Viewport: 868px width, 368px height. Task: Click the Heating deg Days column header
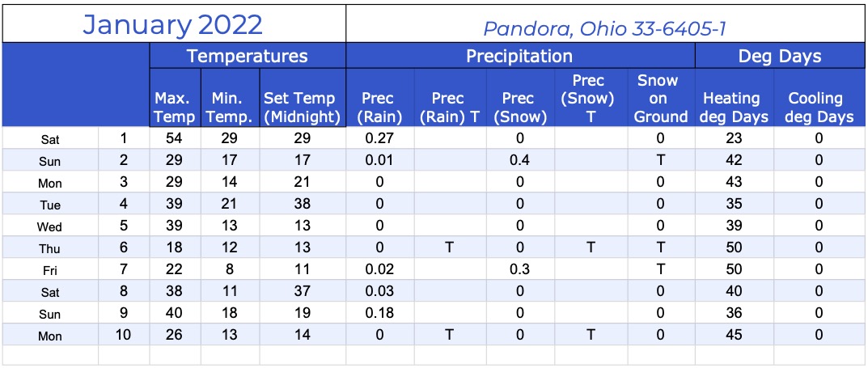click(x=735, y=98)
